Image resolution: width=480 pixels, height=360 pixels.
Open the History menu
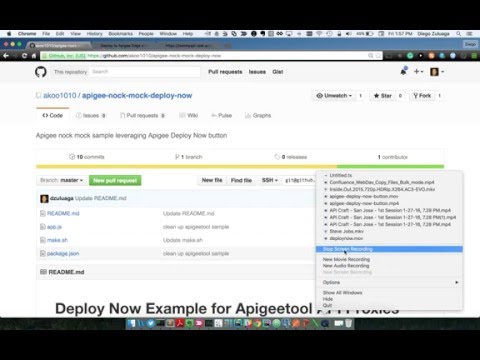tap(94, 34)
